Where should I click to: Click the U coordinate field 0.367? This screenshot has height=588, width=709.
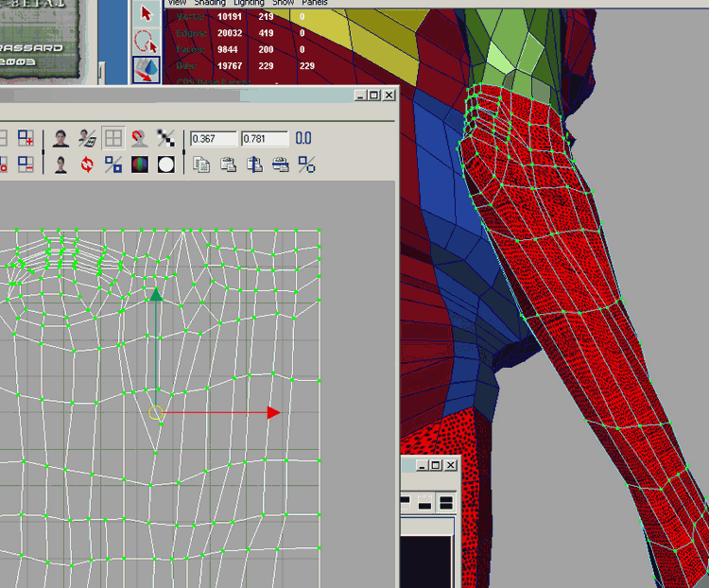(x=213, y=139)
